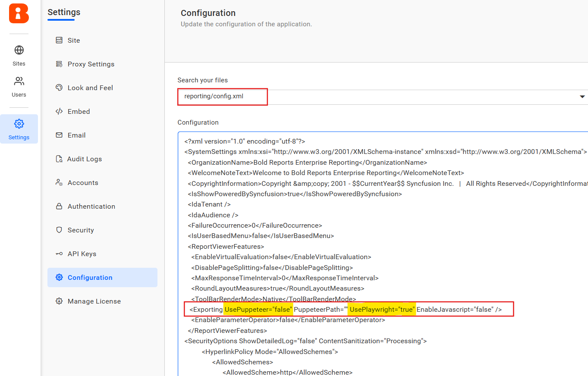Click the xml version declaration line
The image size is (588, 376).
pyautogui.click(x=245, y=141)
